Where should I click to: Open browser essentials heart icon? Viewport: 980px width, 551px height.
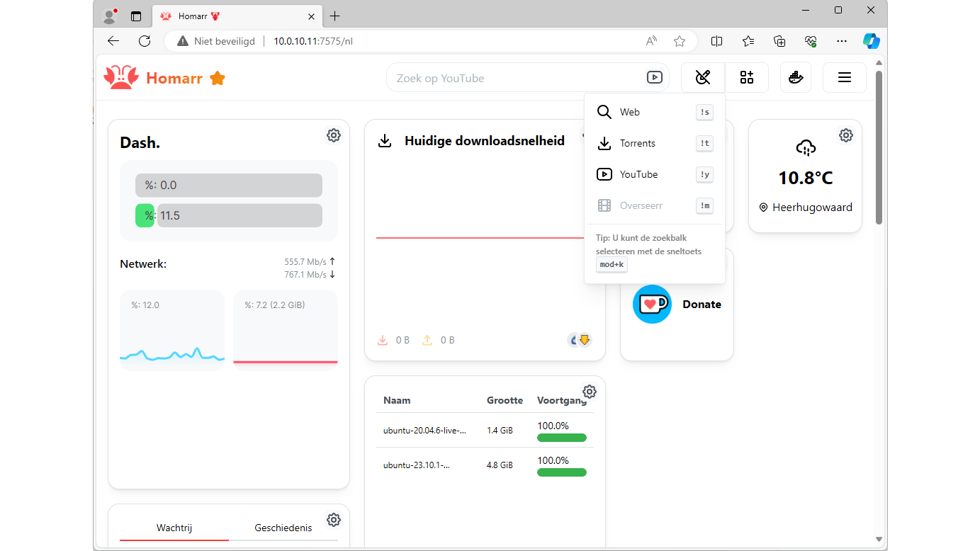811,41
